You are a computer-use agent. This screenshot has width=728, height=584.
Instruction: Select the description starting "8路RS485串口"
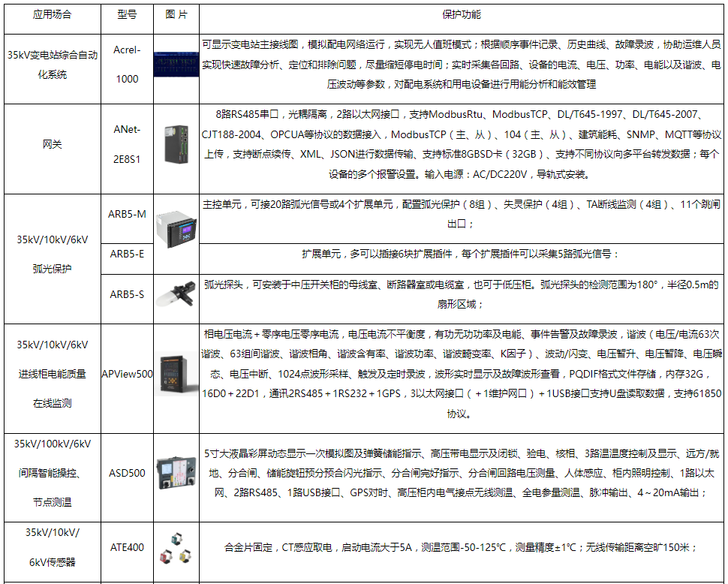461,144
